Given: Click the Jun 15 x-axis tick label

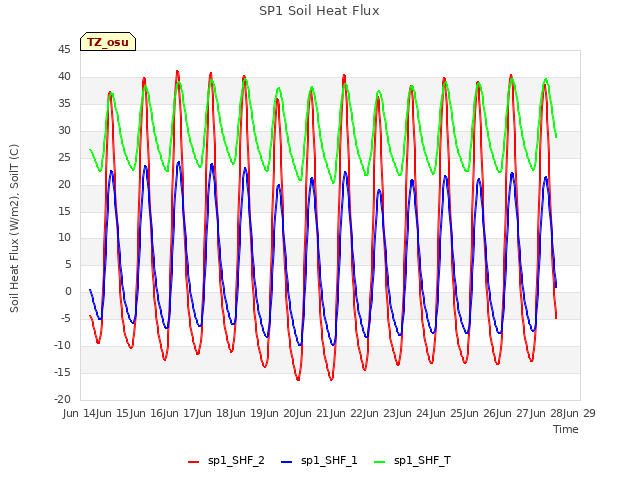Looking at the screenshot, I should click(x=114, y=413).
